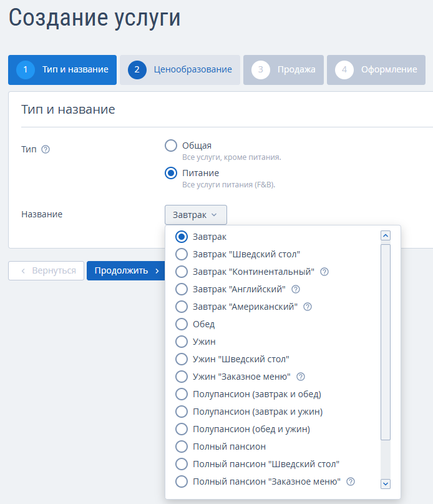Select the Питание service type
Viewport: 433px width, 504px height.
coord(171,173)
